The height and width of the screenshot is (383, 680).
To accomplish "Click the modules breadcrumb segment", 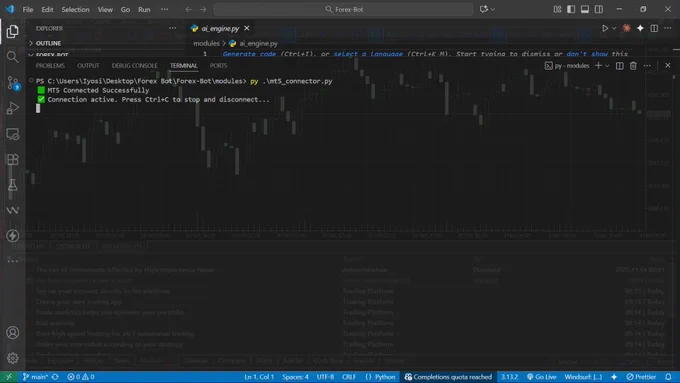I will (206, 43).
